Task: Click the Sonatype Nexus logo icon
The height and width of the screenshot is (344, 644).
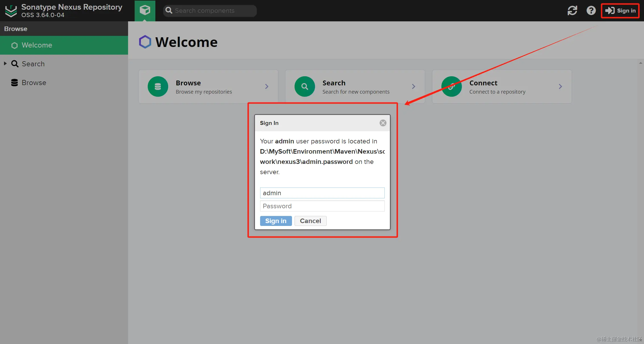Action: [11, 11]
